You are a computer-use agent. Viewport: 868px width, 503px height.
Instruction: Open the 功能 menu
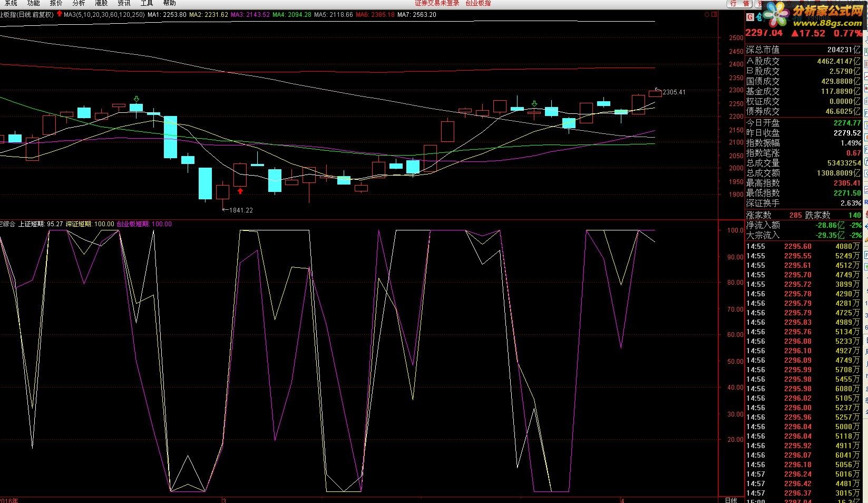click(33, 3)
